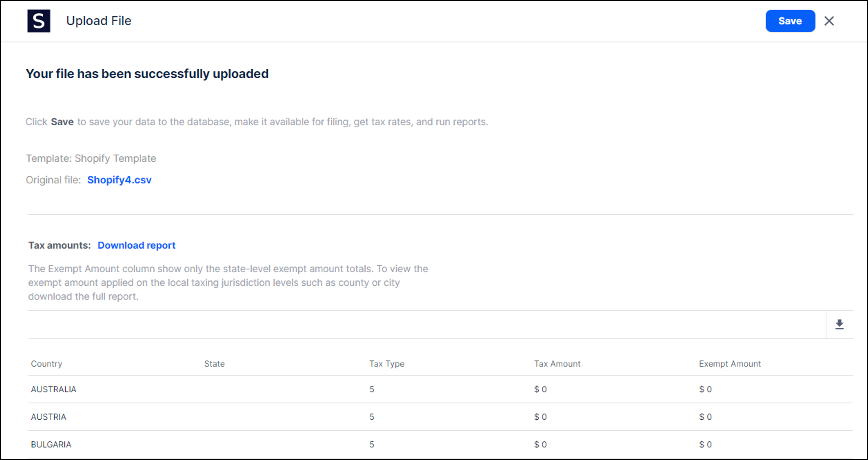Click the successfully uploaded heading
Screen dimensions: 868x460
(147, 73)
